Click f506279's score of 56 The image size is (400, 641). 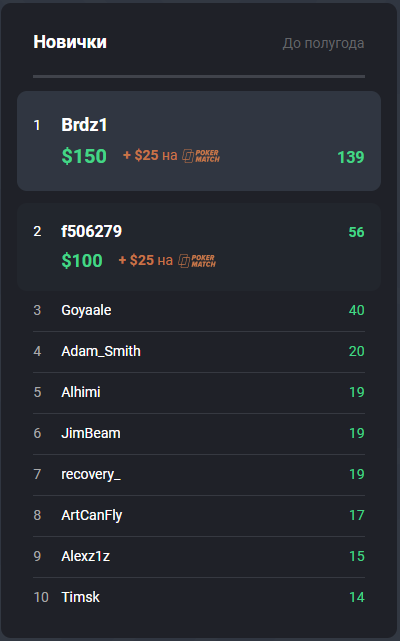coord(356,232)
